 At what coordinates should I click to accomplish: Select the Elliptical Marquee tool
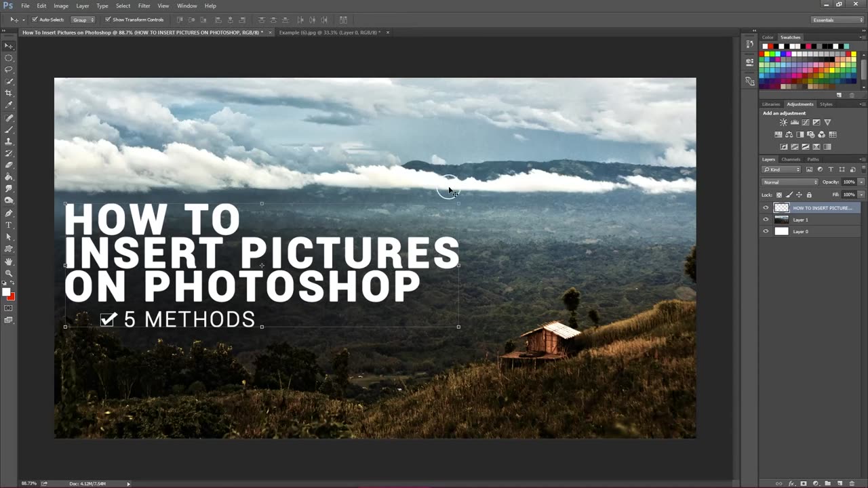point(9,58)
